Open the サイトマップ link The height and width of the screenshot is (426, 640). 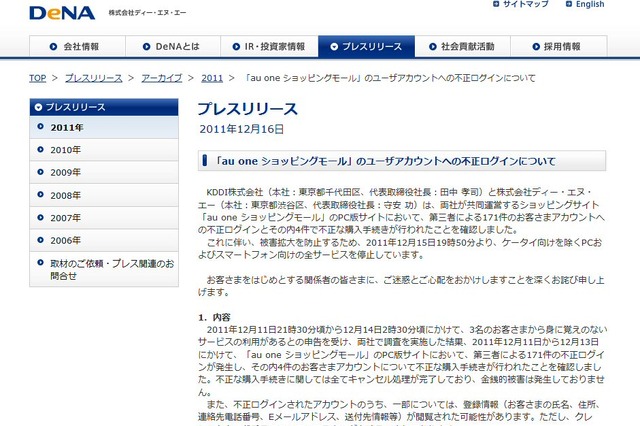(525, 4)
